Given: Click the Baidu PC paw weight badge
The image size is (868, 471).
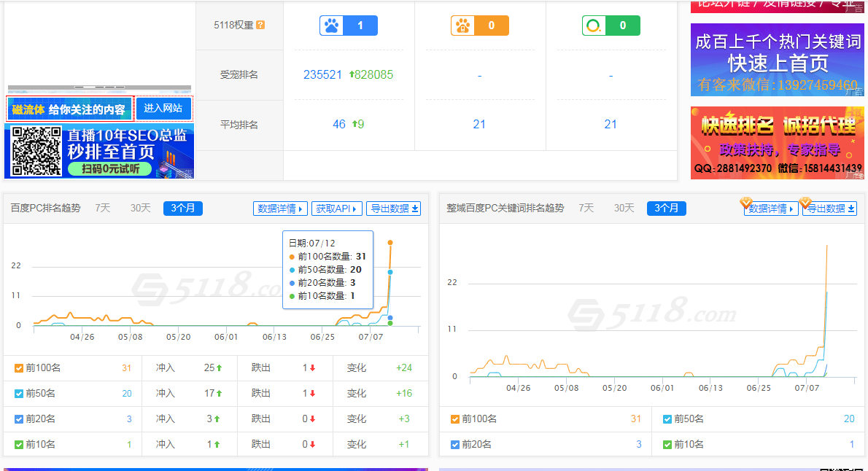Looking at the screenshot, I should tap(349, 26).
